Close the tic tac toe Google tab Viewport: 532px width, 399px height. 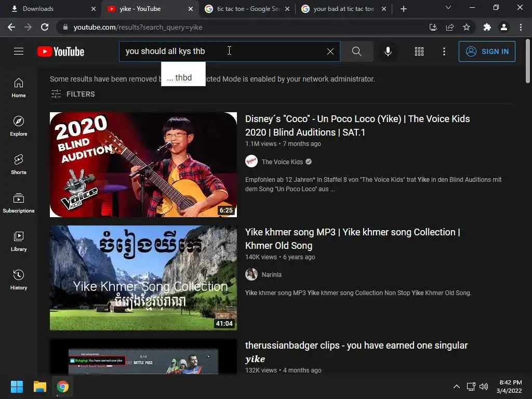287,9
